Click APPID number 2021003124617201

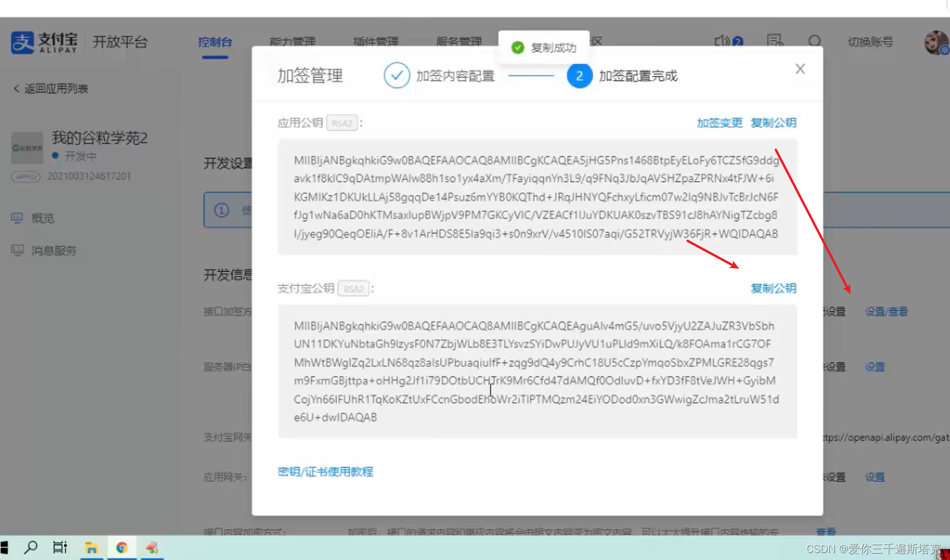point(89,176)
